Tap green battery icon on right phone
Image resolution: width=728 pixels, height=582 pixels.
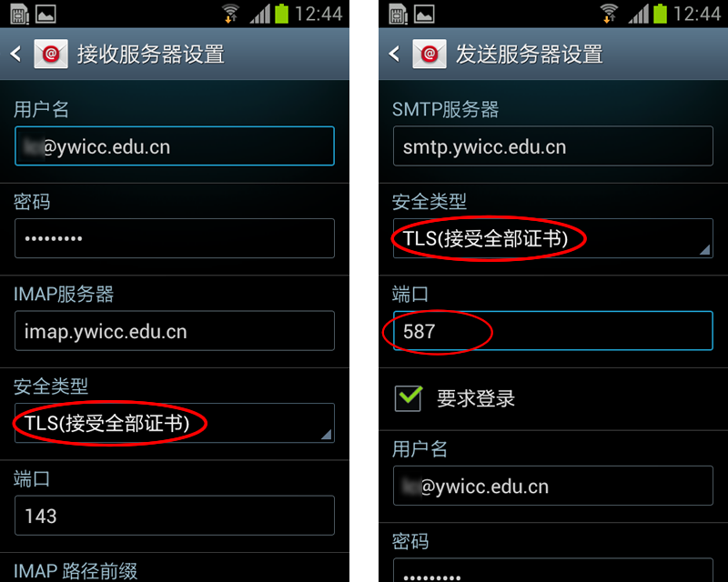click(x=661, y=14)
